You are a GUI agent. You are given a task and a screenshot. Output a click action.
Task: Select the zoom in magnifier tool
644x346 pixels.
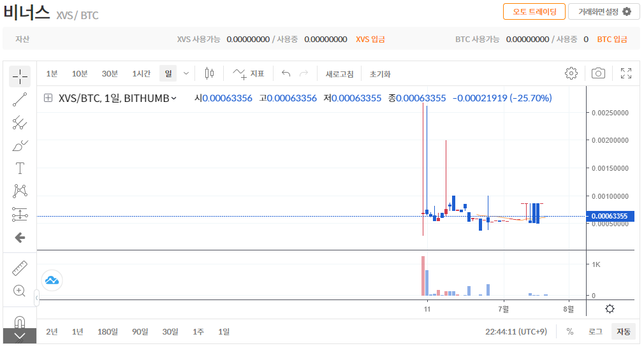(x=20, y=291)
